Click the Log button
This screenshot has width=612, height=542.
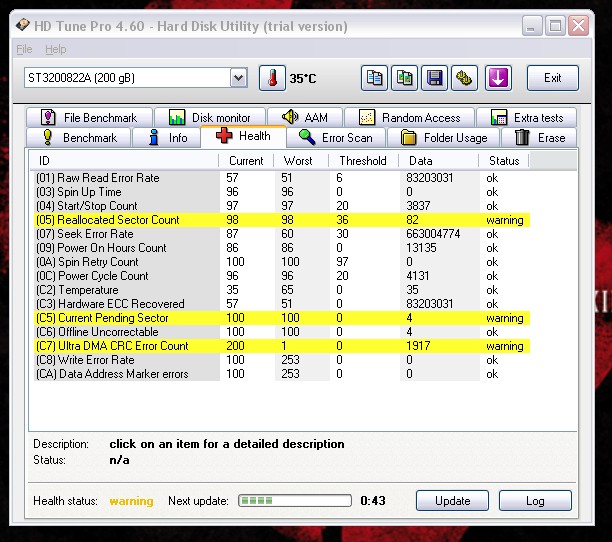[535, 501]
